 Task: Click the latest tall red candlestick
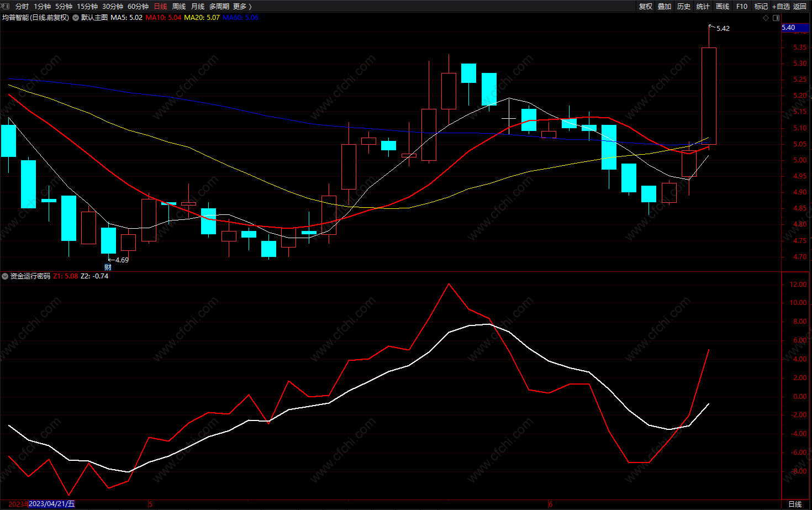[709, 96]
